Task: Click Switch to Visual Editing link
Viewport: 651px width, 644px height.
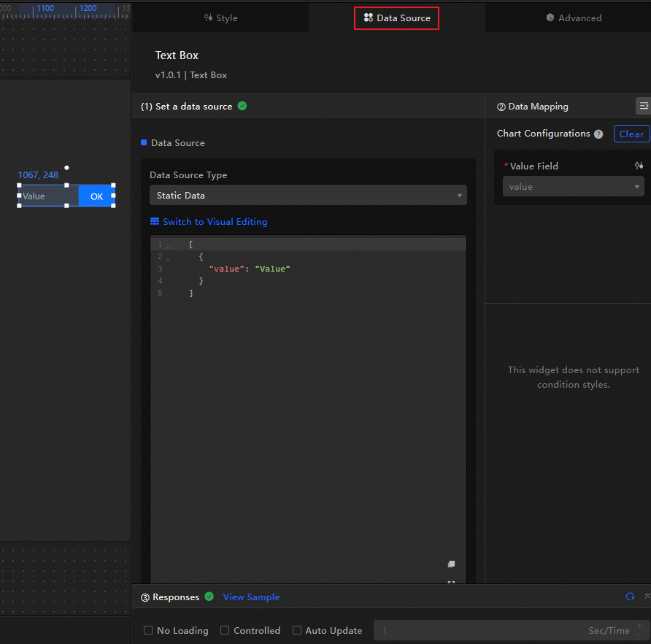Action: 215,221
